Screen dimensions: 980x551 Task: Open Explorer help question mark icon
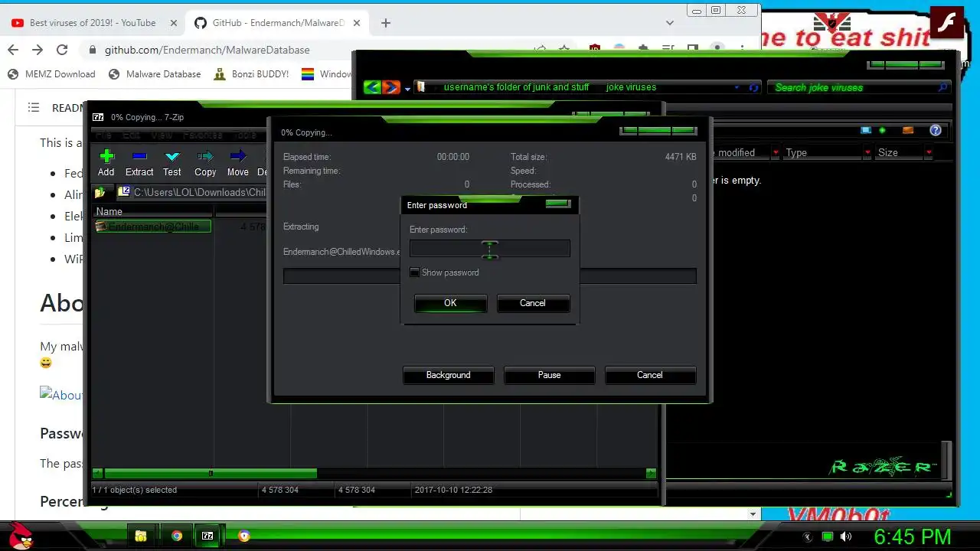[x=936, y=130]
